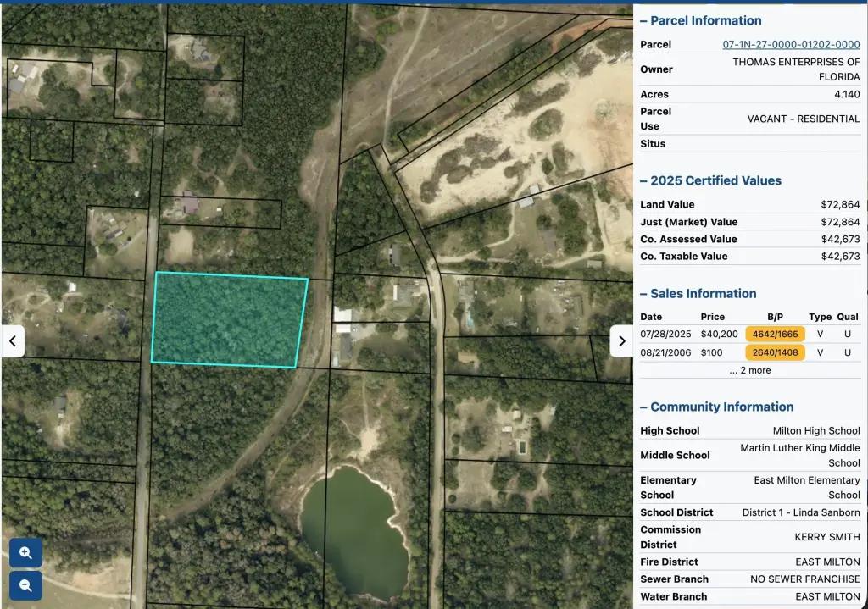Click the zoom in magnifier icon
The height and width of the screenshot is (609, 868).
[x=25, y=553]
